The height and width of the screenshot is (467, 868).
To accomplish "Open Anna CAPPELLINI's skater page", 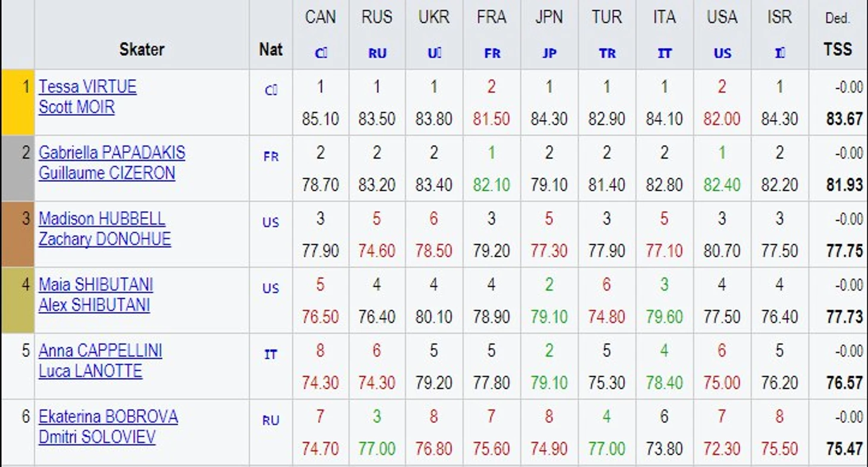I will coord(100,351).
